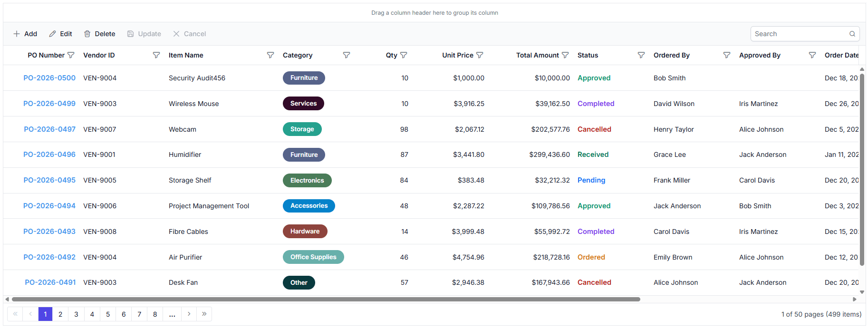Screen dimensions: 868x329
Task: Go to the last page
Action: tap(204, 314)
